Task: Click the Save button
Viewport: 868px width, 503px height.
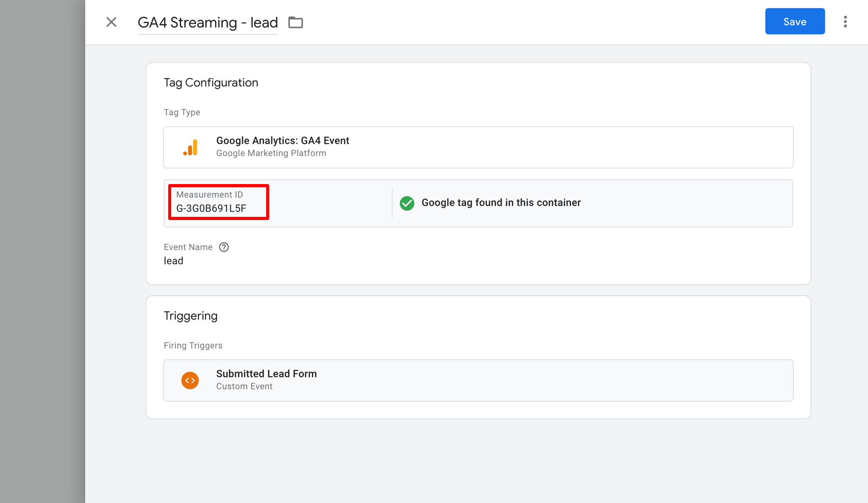Action: click(795, 22)
